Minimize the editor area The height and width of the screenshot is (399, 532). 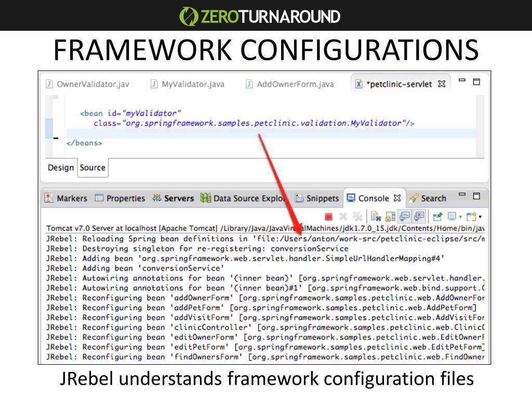click(x=462, y=81)
